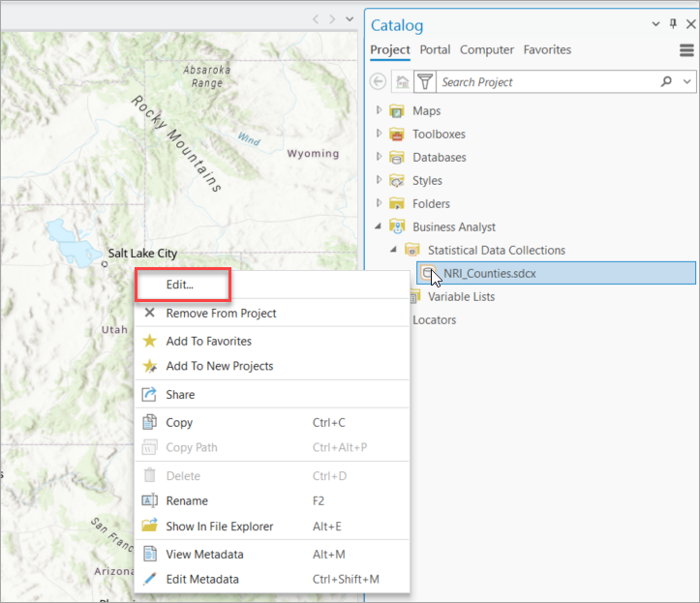This screenshot has height=603, width=700.
Task: Click the Share arrow icon
Action: click(149, 394)
